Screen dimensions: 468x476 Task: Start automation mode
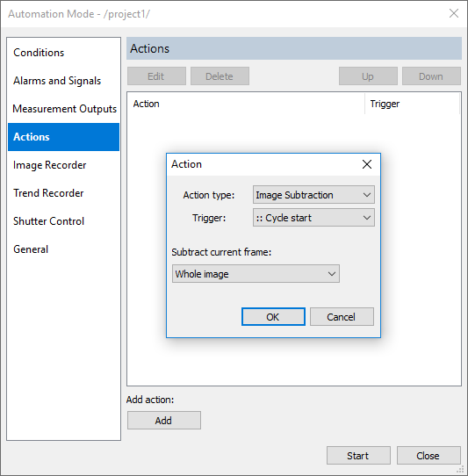point(358,456)
